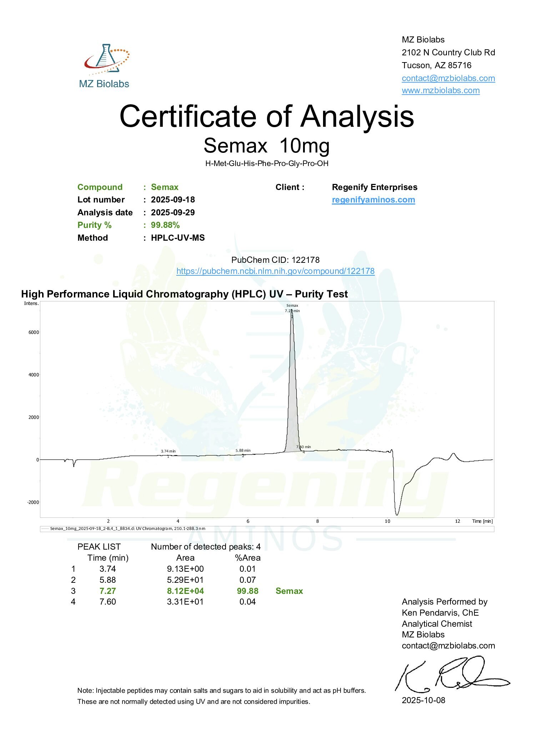Select lot number value 2025-09-18
Screen dimensions: 534x756
point(173,200)
